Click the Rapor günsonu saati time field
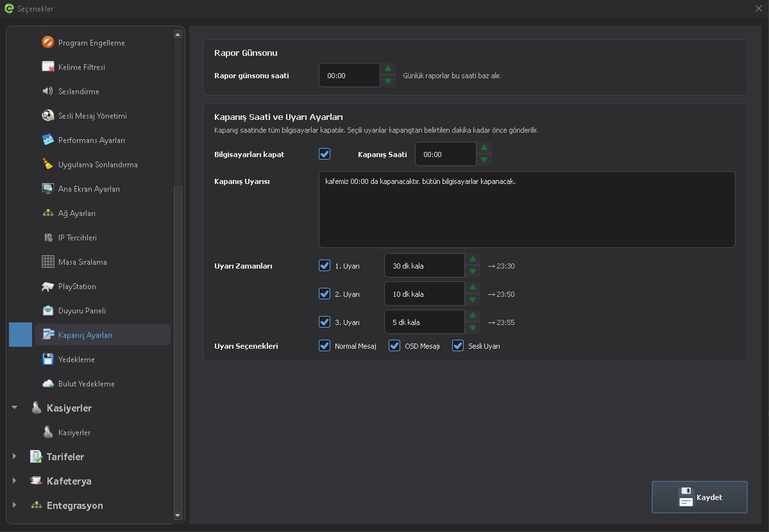Image resolution: width=769 pixels, height=532 pixels. tap(349, 75)
